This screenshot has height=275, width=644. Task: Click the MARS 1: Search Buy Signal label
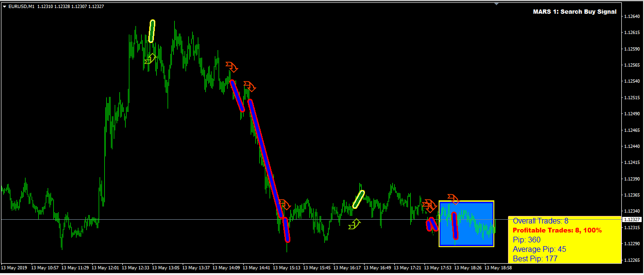coord(575,12)
